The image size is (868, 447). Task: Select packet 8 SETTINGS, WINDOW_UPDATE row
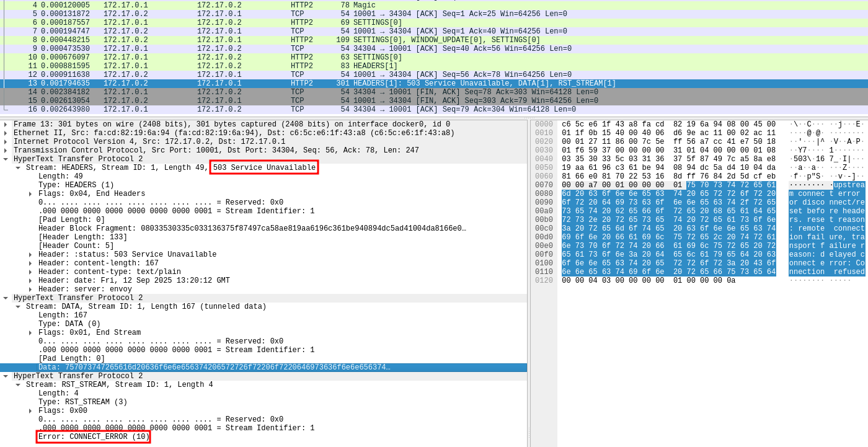click(x=248, y=40)
